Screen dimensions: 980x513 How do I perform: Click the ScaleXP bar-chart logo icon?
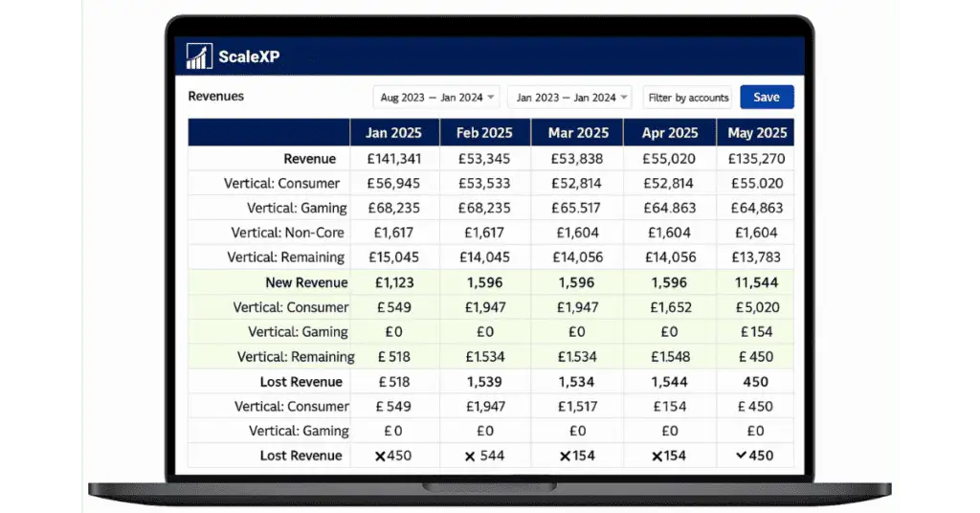pyautogui.click(x=199, y=56)
